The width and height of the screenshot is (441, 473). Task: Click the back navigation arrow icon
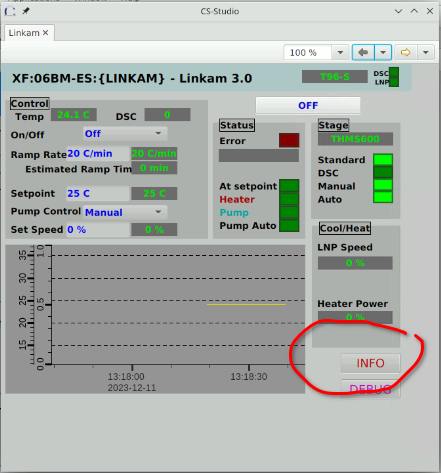point(363,52)
